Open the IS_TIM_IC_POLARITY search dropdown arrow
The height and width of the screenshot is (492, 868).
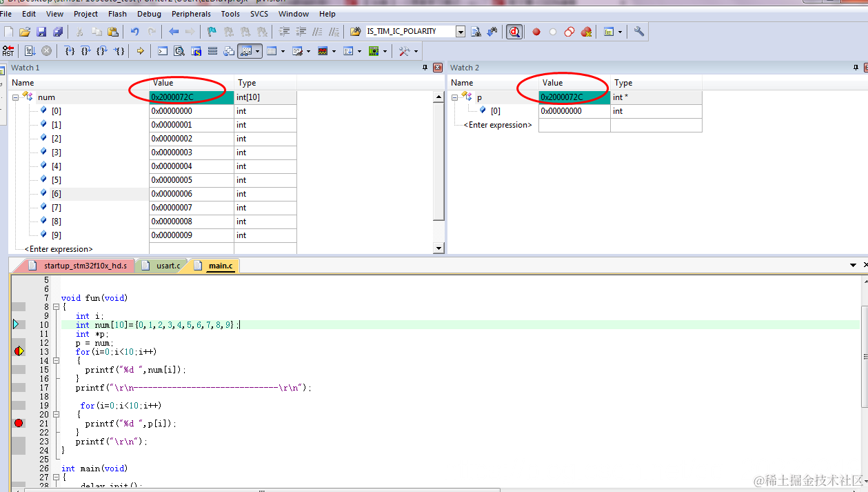461,32
